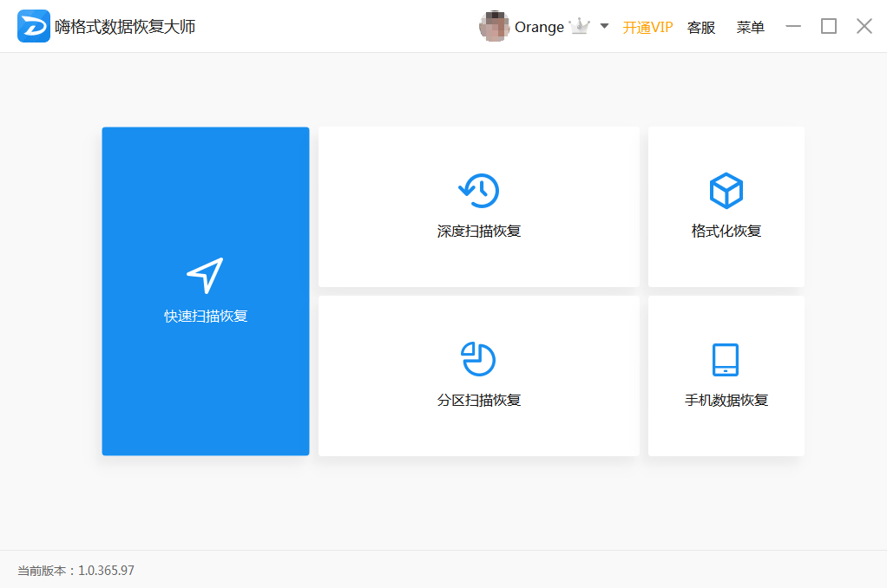Select the phone icon for 手机数据恢复
Image resolution: width=887 pixels, height=588 pixels.
point(726,359)
